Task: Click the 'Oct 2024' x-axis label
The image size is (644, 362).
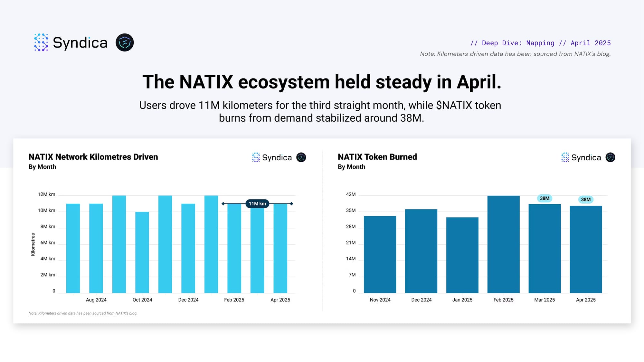Action: 142,300
